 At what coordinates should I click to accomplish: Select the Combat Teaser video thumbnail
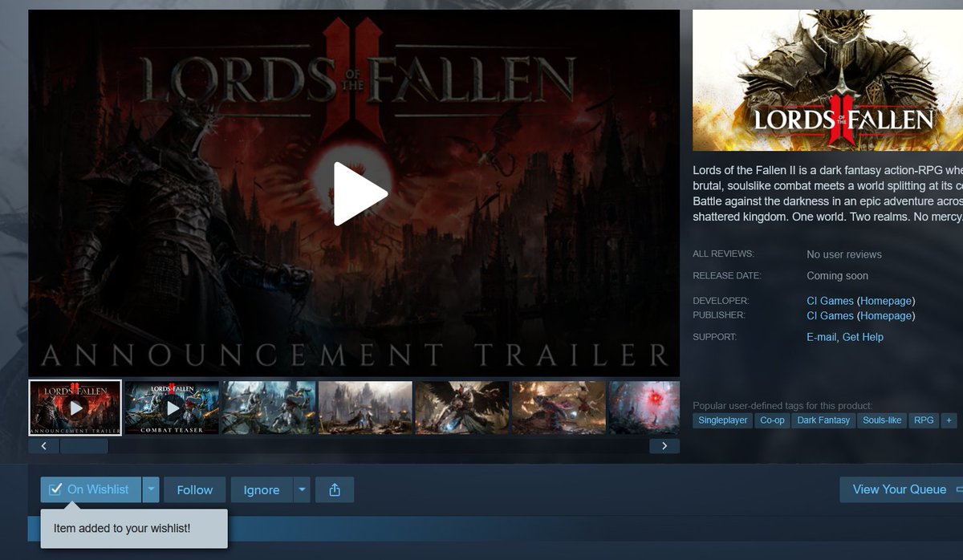coord(172,408)
